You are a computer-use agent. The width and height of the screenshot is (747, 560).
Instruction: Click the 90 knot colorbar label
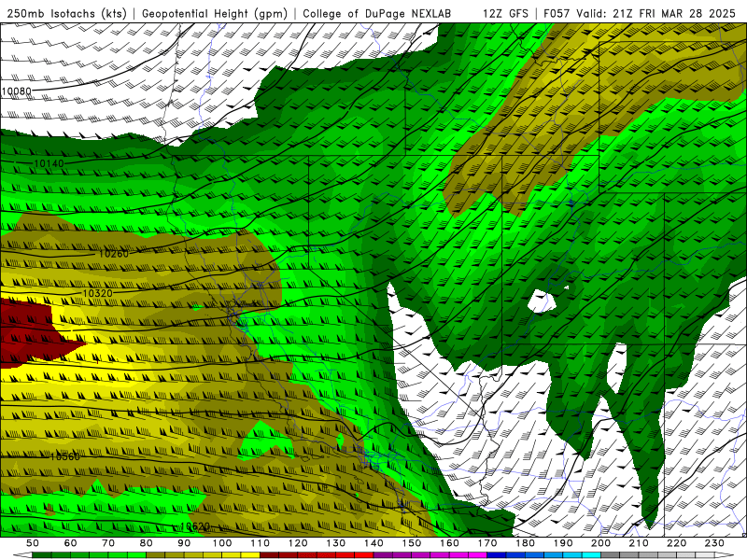[184, 543]
